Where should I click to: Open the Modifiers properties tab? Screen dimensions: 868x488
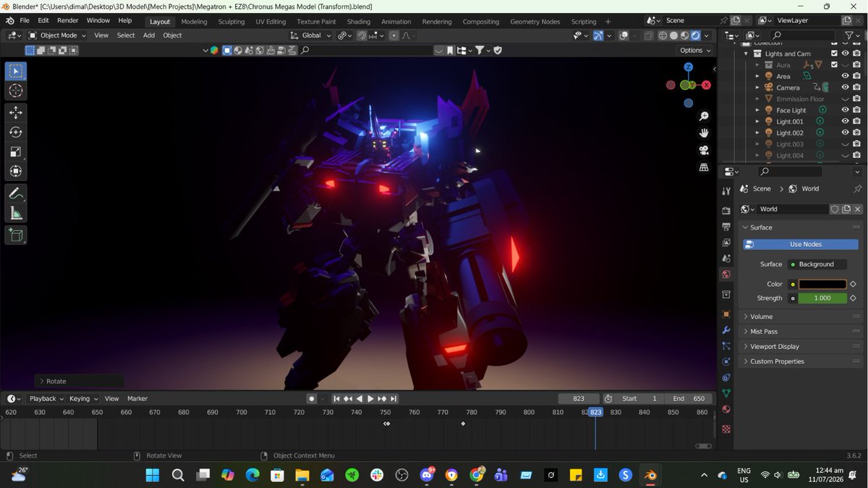click(726, 330)
